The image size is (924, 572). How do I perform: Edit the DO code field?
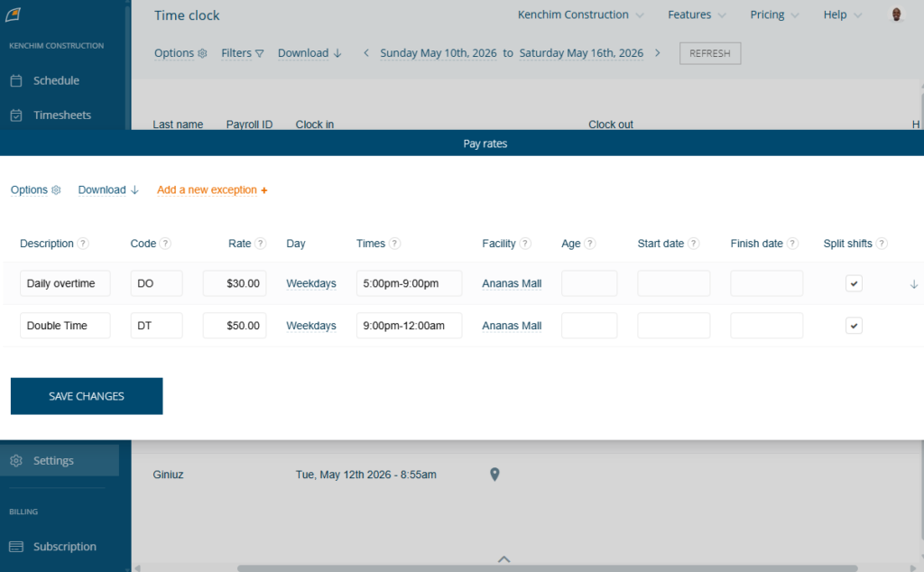point(156,283)
